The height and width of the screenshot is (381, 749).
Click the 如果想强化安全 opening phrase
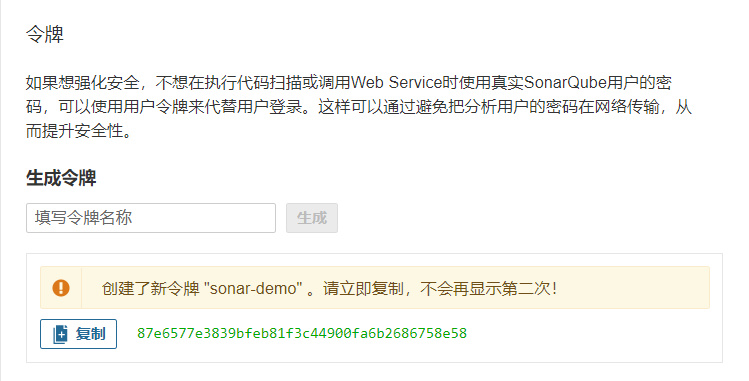(83, 83)
